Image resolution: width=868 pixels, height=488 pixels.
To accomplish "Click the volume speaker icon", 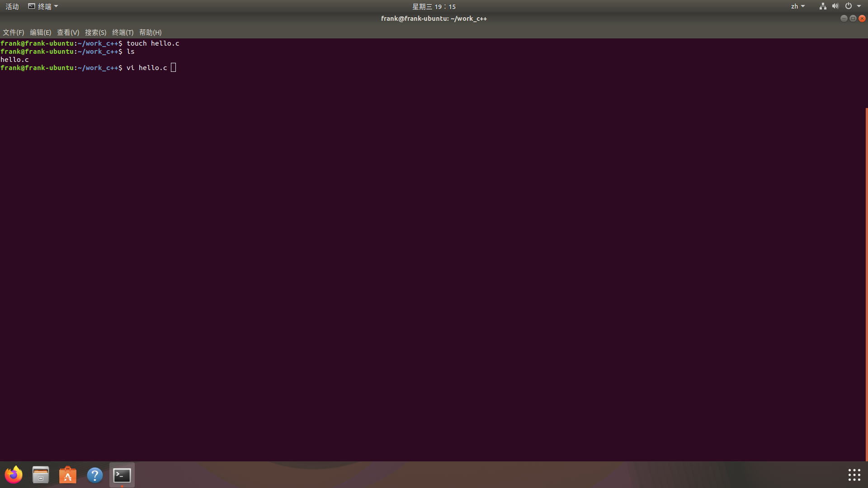I will [835, 6].
